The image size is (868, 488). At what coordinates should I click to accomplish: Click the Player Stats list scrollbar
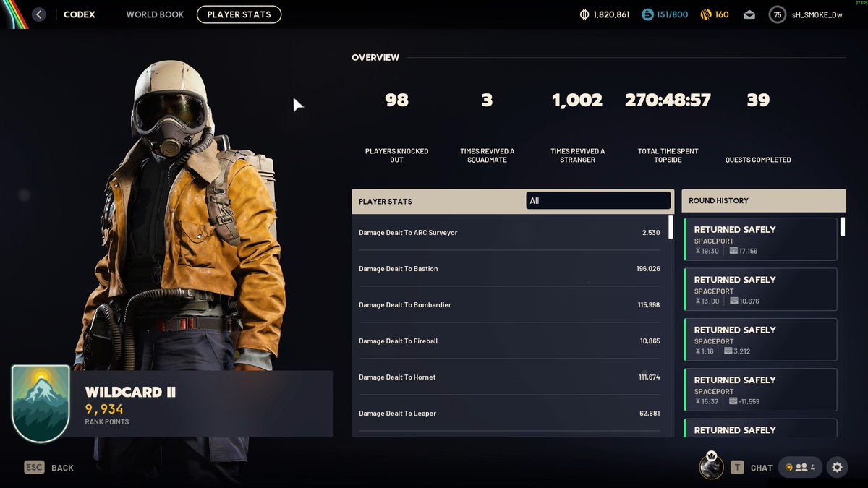point(671,227)
